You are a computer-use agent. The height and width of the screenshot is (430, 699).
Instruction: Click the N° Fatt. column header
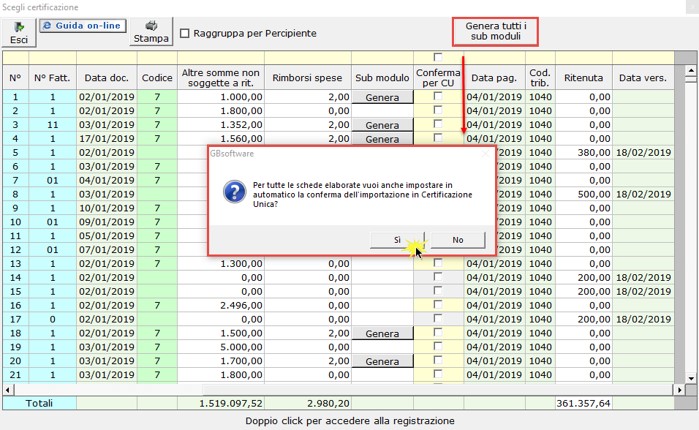click(x=52, y=78)
